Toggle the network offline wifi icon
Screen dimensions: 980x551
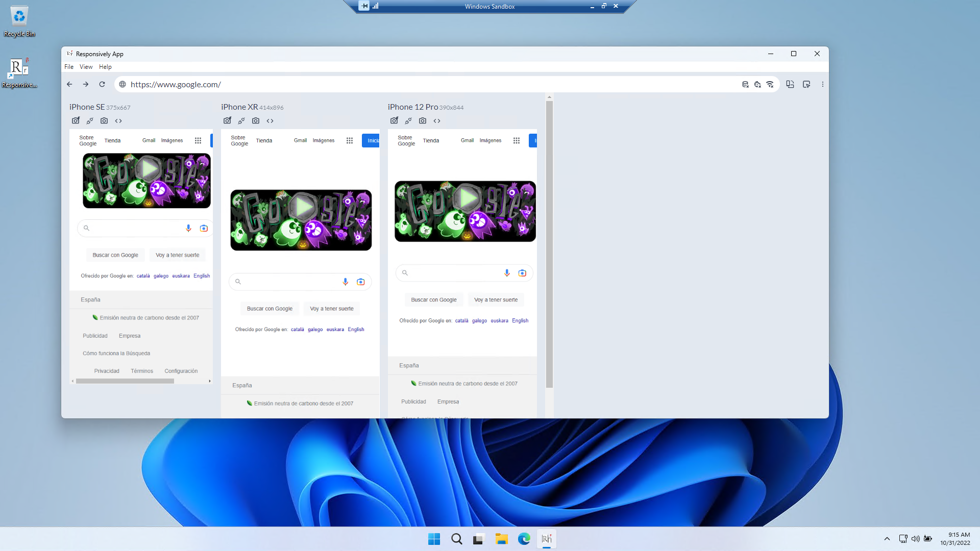770,85
